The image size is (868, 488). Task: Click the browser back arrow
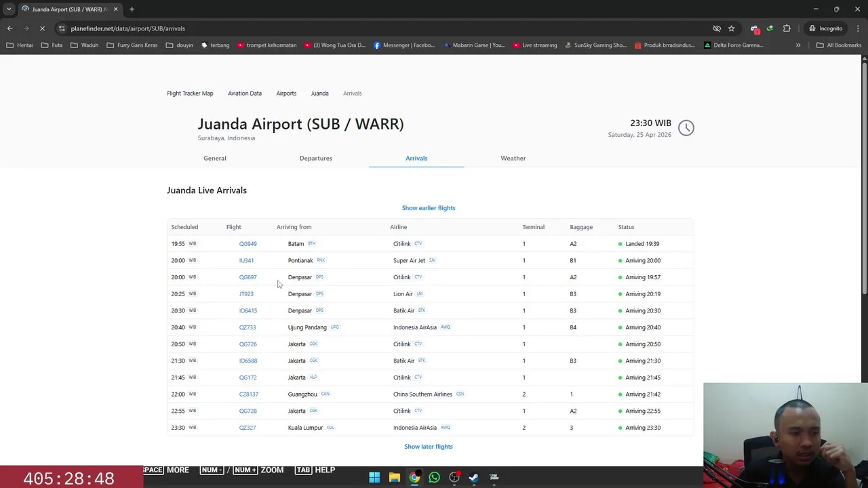tap(9, 28)
